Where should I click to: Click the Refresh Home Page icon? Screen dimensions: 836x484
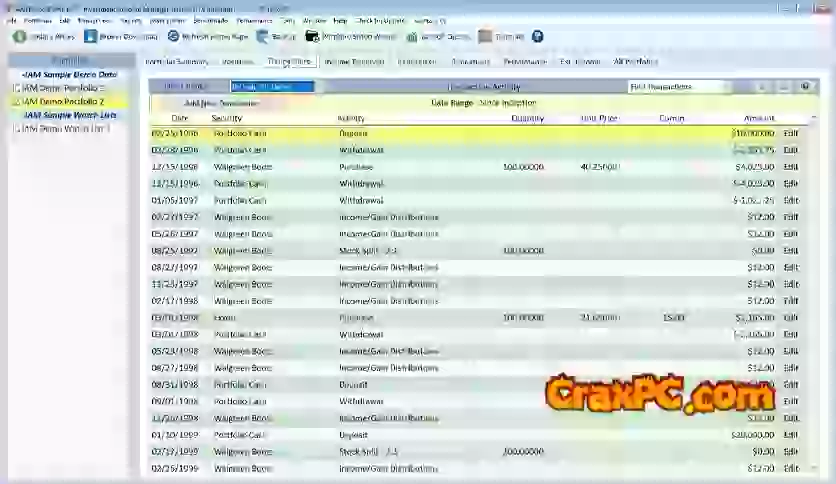[173, 36]
